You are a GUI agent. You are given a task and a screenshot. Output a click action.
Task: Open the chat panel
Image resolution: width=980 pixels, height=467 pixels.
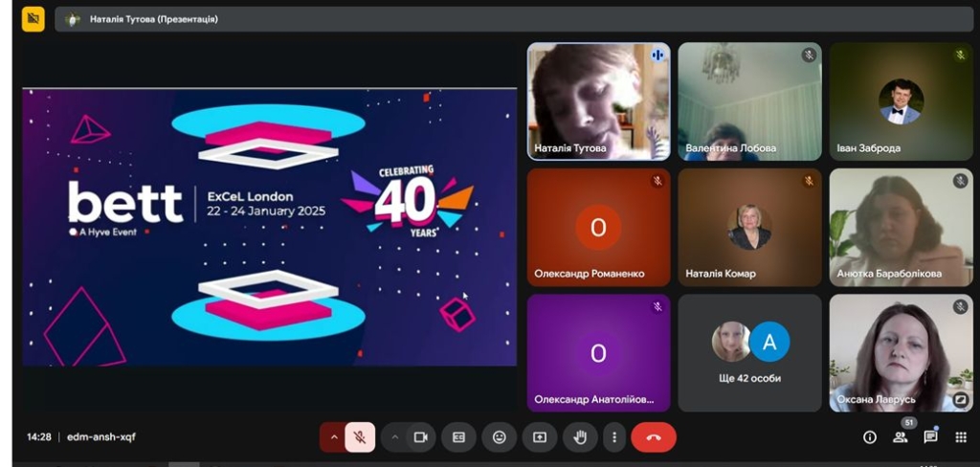(930, 437)
